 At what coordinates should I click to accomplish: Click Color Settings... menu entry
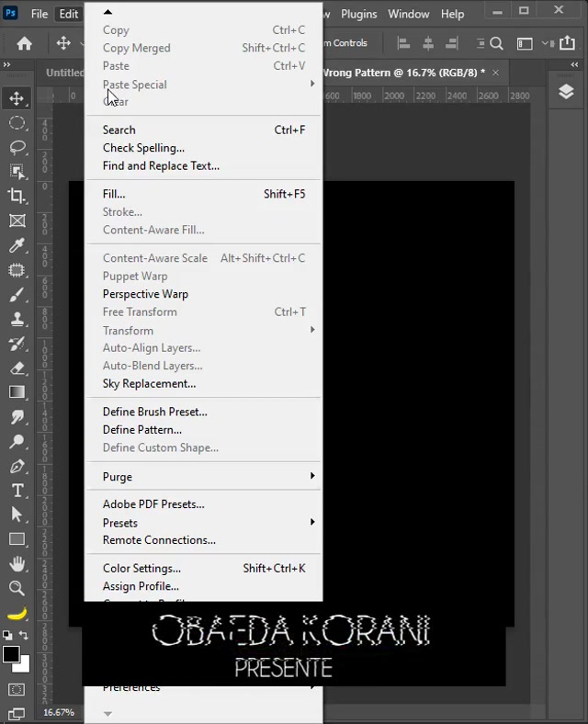141,569
